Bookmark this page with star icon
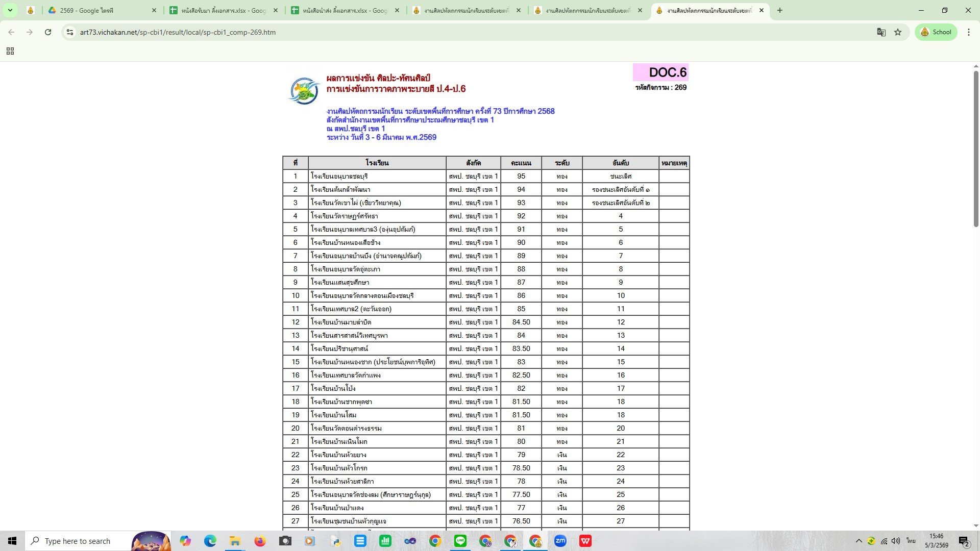 pos(898,32)
